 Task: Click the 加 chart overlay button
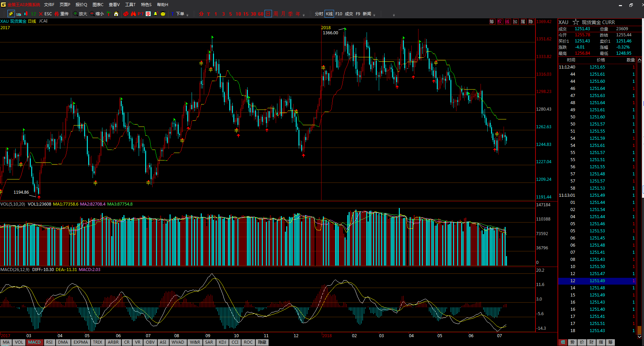point(515,22)
